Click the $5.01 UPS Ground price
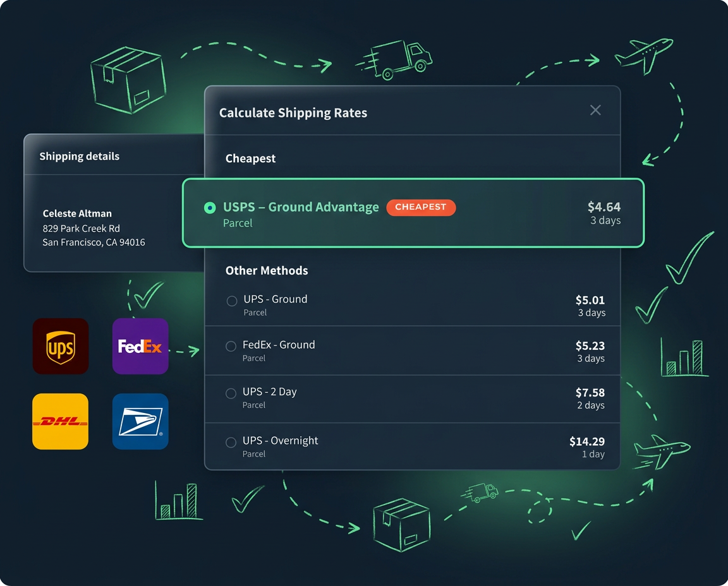 tap(590, 300)
